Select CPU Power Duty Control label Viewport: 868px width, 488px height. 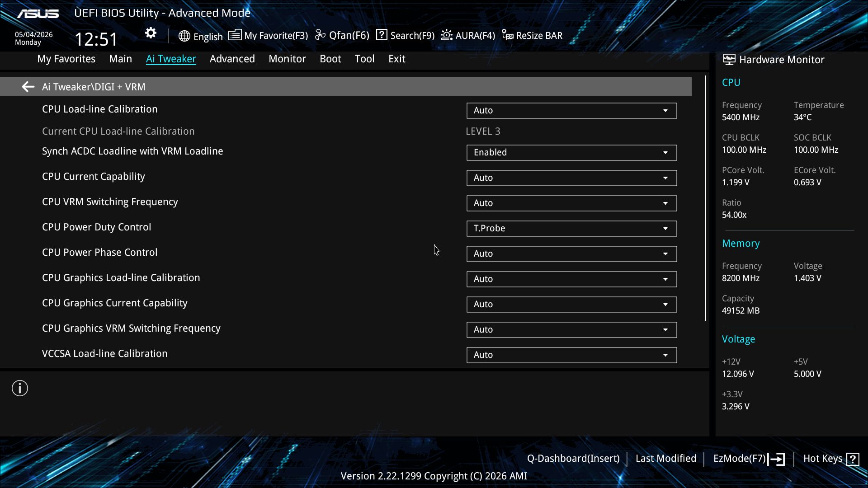tap(97, 227)
